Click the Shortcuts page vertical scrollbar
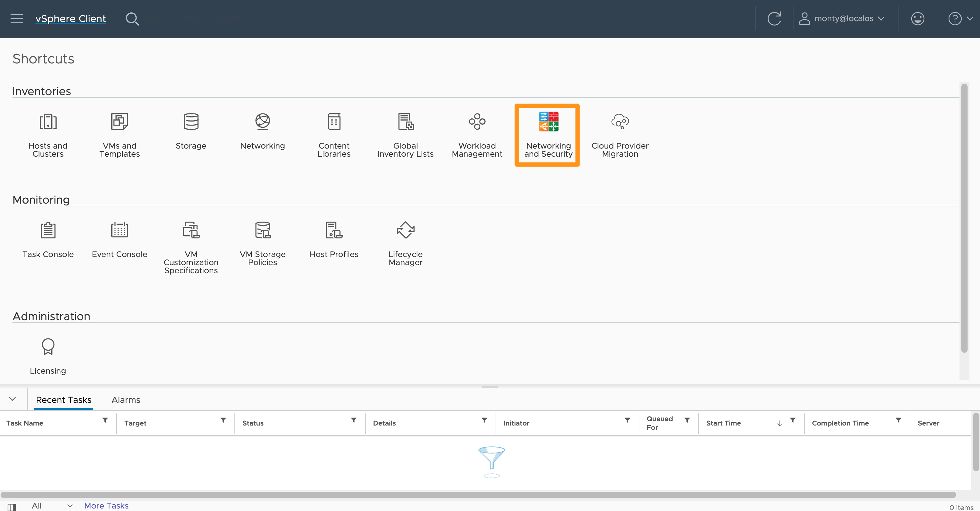The image size is (980, 511). click(x=964, y=218)
